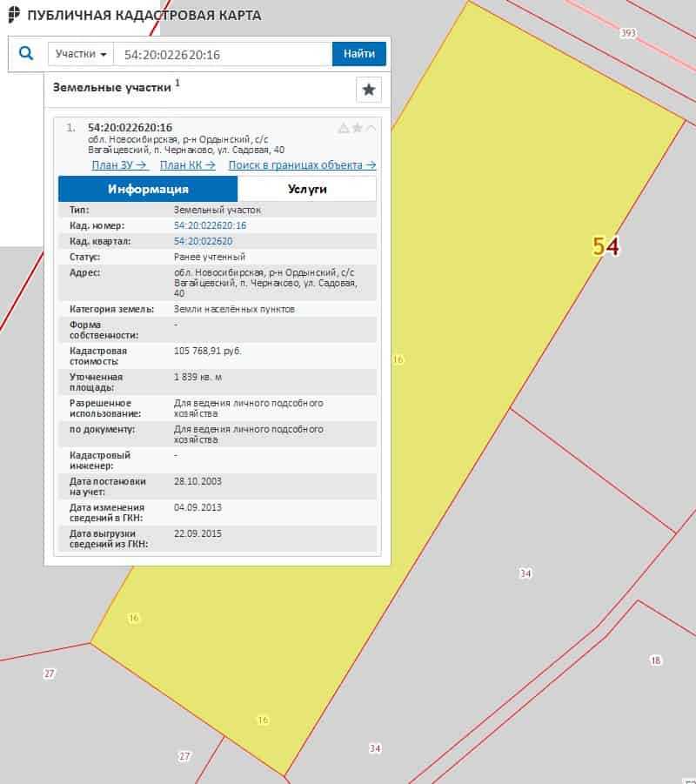The width and height of the screenshot is (696, 784).
Task: Click the warning triangle icon in result
Action: click(343, 129)
